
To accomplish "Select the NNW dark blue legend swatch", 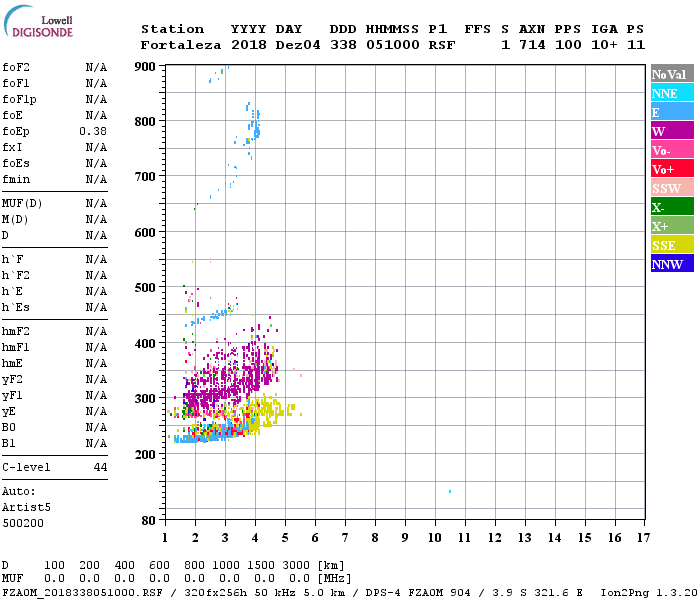I will 672,263.
